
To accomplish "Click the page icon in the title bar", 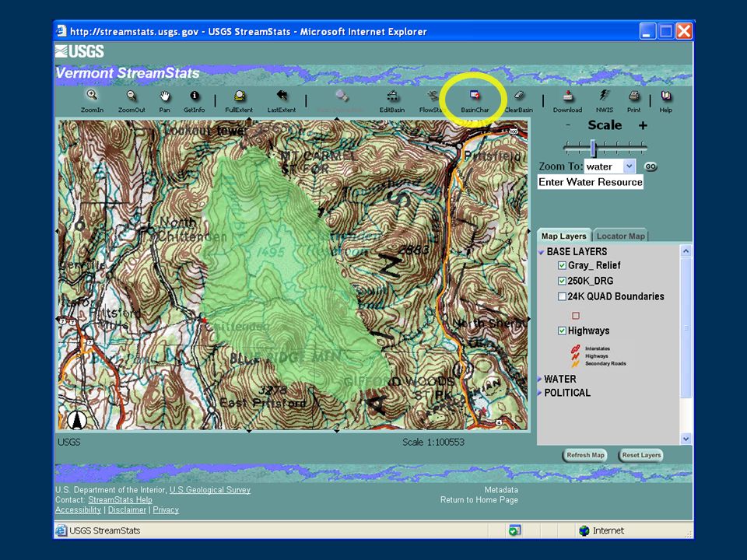I will pos(61,31).
